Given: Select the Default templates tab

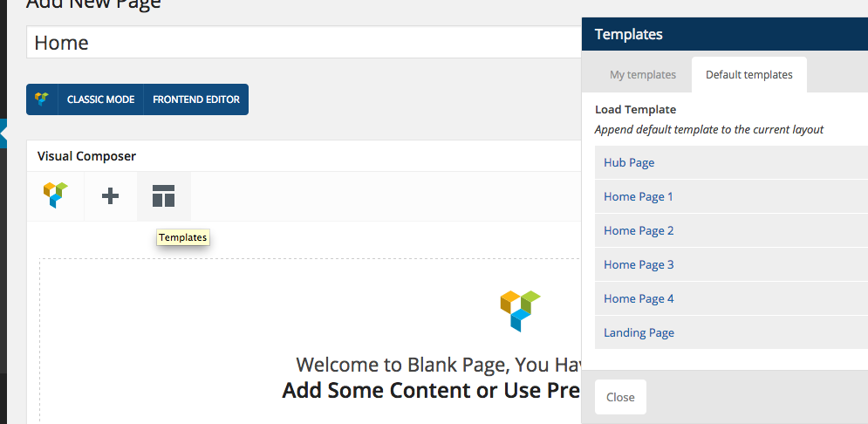Looking at the screenshot, I should pos(749,75).
